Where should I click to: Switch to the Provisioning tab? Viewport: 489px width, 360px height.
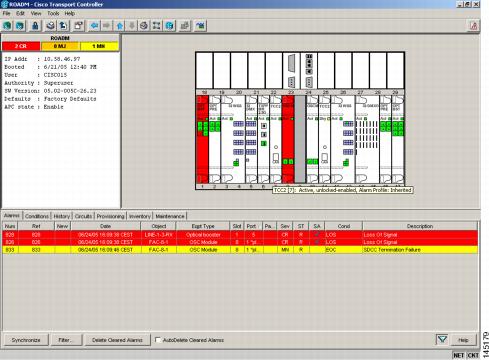point(110,216)
